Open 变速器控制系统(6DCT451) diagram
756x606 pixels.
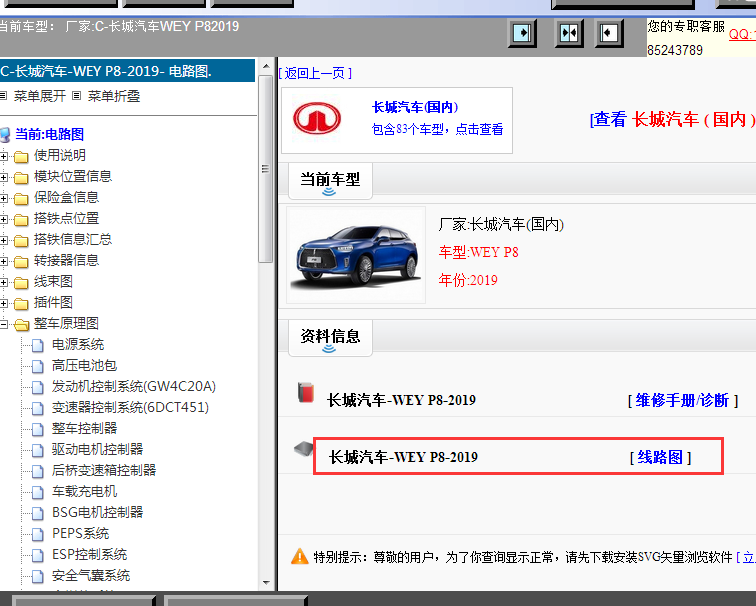pos(130,408)
